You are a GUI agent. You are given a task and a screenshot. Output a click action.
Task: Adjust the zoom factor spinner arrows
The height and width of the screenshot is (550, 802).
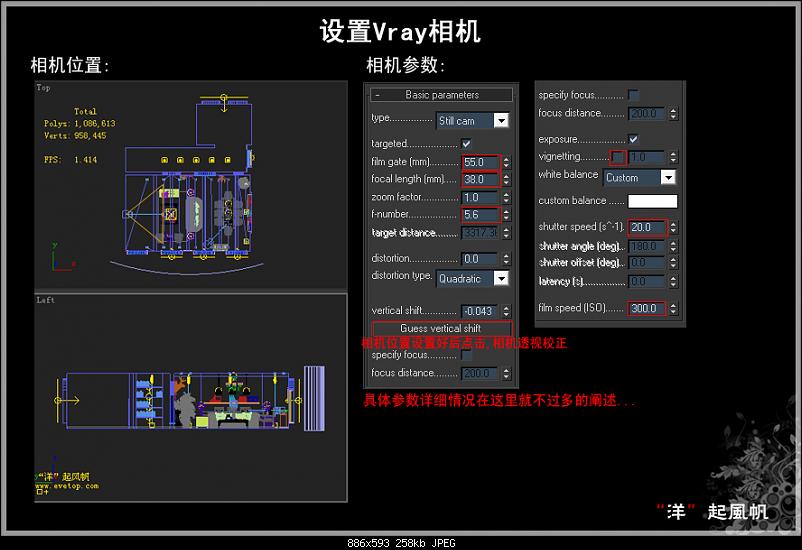click(506, 197)
